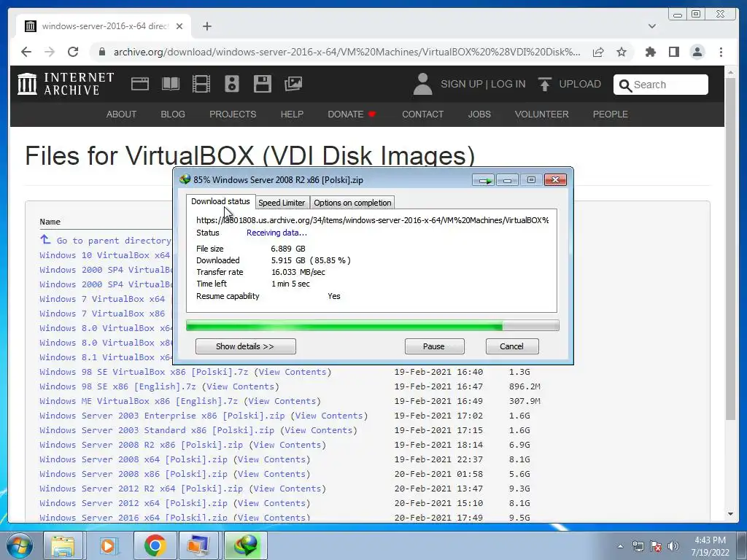The image size is (747, 560).
Task: Open Options on completion tab
Action: point(352,203)
